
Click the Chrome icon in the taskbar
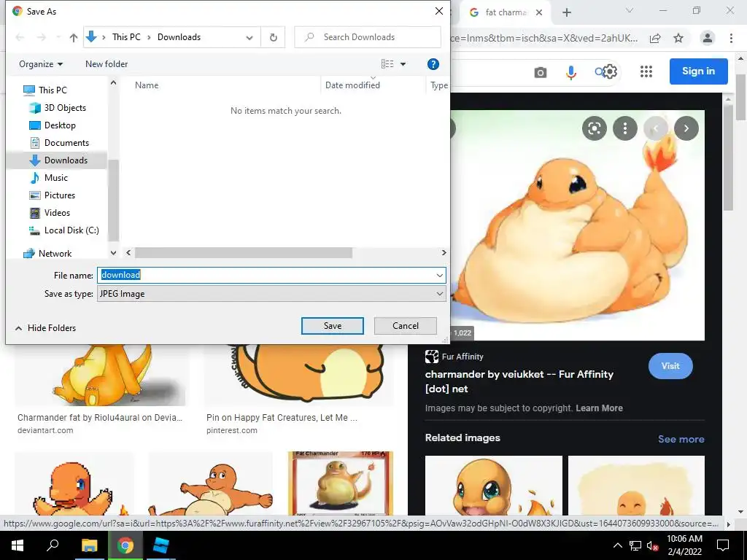coord(125,545)
